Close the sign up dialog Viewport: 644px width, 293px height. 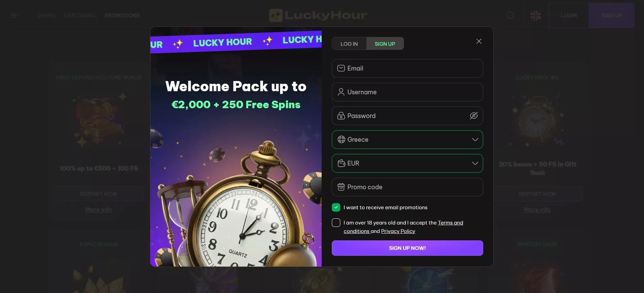(x=479, y=41)
